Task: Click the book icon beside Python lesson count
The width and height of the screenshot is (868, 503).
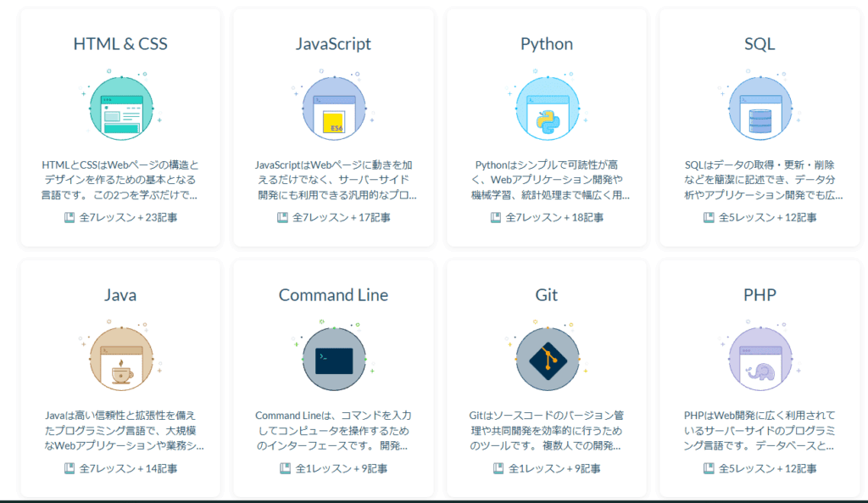Action: coord(495,219)
